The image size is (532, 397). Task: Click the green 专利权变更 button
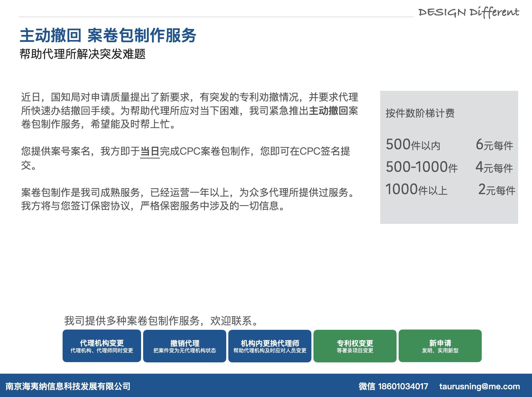[355, 346]
